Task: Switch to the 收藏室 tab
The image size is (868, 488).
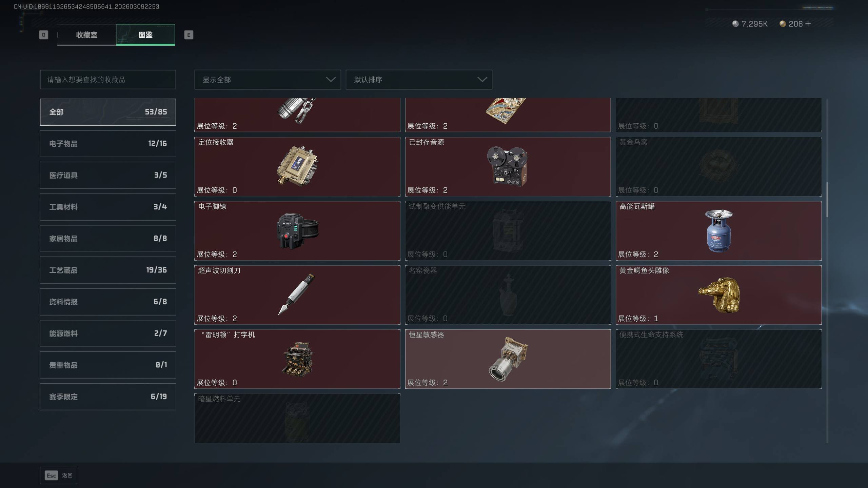Action: point(87,35)
